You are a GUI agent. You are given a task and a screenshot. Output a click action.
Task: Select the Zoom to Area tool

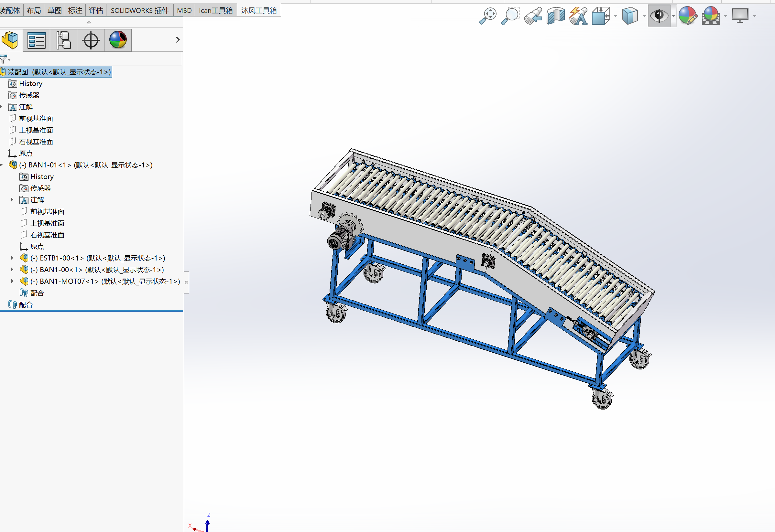click(510, 16)
